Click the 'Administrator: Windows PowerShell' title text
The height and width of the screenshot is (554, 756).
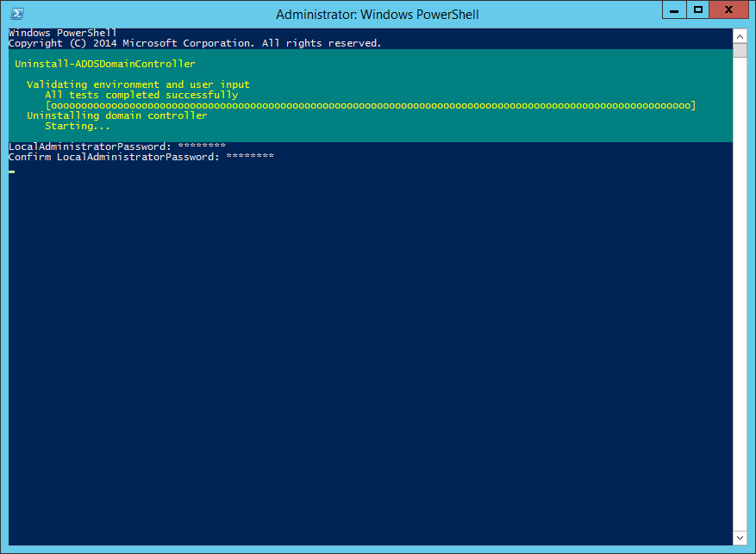pos(377,15)
